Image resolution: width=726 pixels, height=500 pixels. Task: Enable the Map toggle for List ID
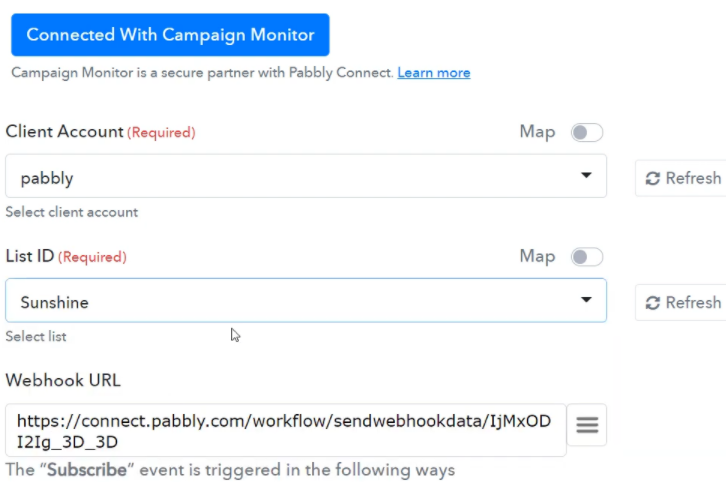coord(586,257)
